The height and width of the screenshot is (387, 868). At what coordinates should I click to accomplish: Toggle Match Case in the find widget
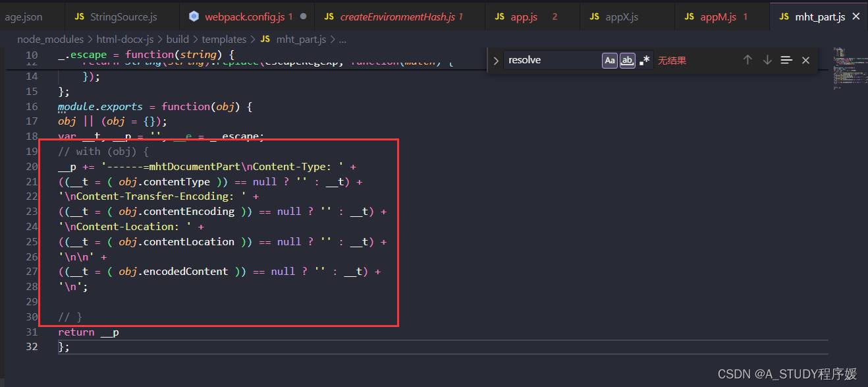(610, 60)
